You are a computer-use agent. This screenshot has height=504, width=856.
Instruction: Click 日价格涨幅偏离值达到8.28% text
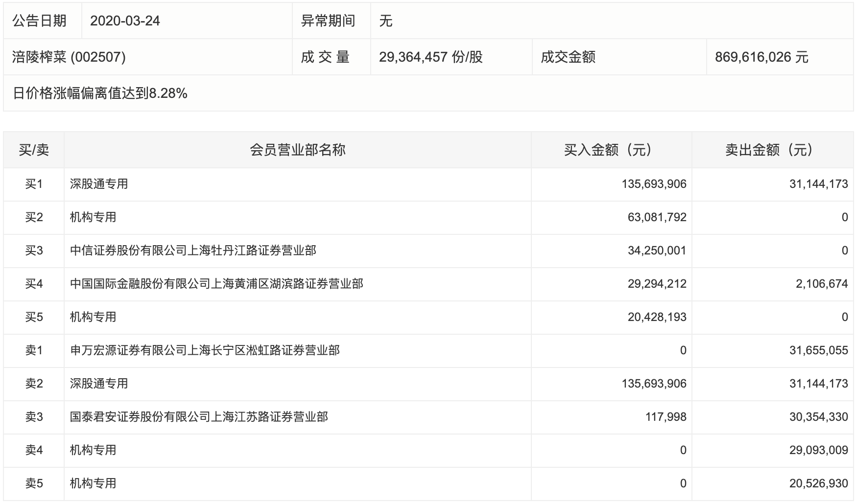pyautogui.click(x=100, y=93)
